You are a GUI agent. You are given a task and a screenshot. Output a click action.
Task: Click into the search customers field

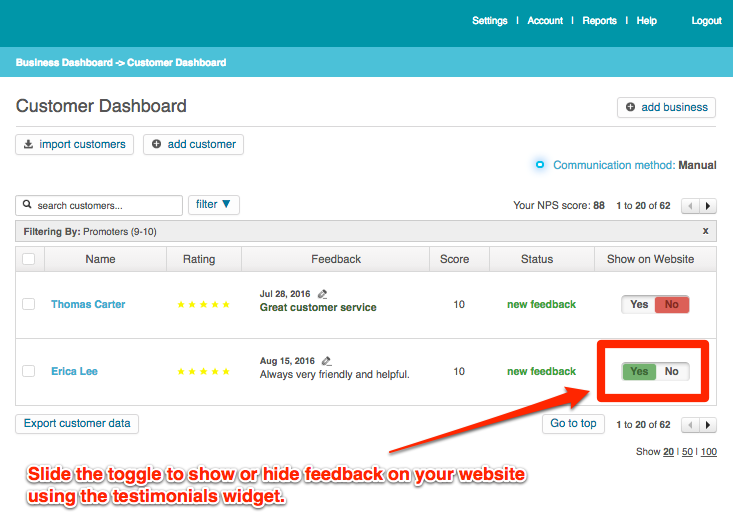[99, 205]
